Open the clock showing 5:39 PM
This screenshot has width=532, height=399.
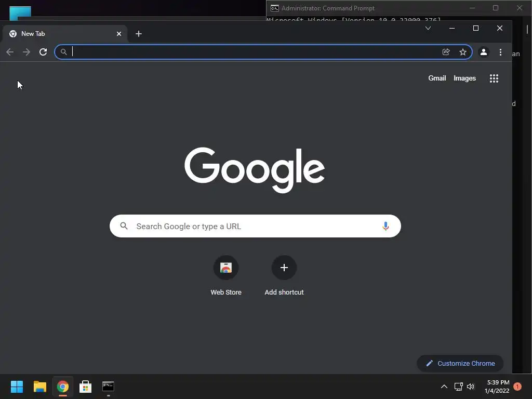pyautogui.click(x=497, y=387)
